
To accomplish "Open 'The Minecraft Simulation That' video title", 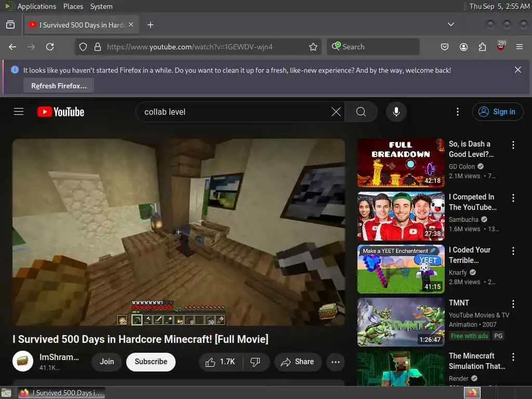I will tap(477, 361).
